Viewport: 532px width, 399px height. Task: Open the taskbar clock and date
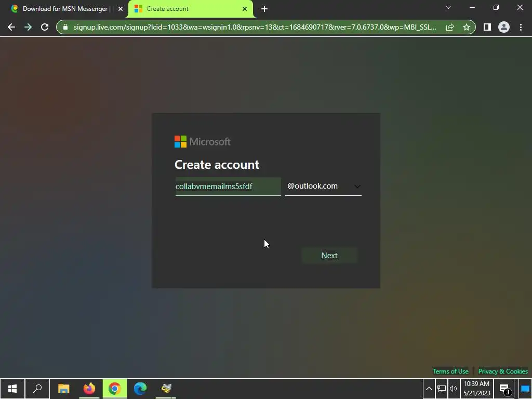[477, 389]
